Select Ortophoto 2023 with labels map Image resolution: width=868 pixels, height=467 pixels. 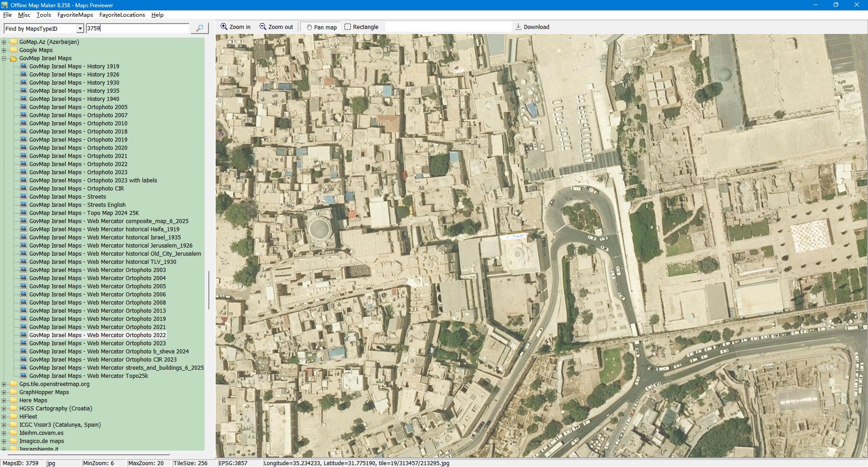(x=93, y=181)
